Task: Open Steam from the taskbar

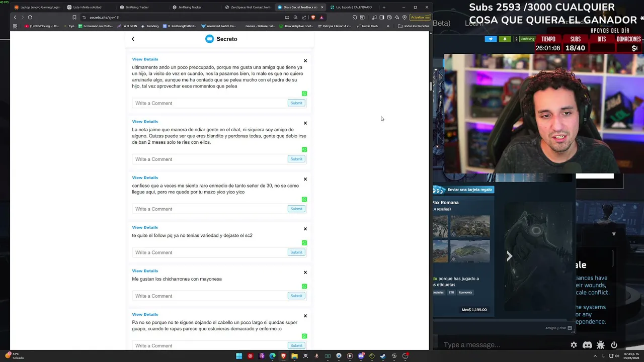Action: (x=383, y=356)
